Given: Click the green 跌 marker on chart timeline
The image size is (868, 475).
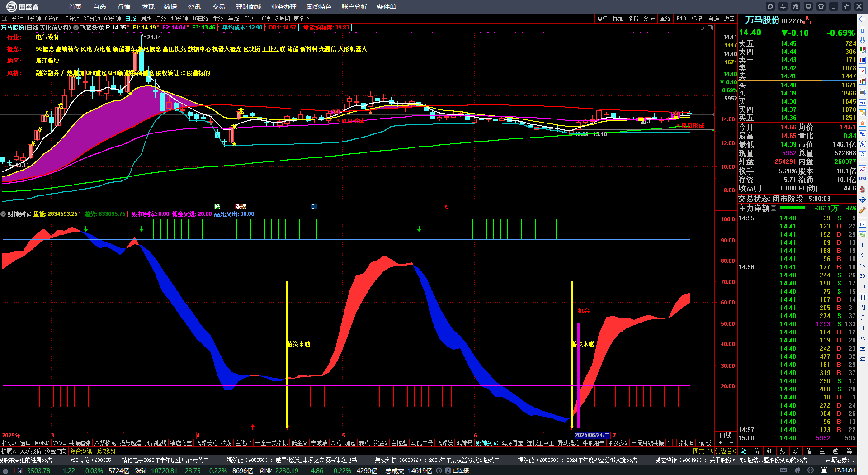Looking at the screenshot, I should (217, 207).
